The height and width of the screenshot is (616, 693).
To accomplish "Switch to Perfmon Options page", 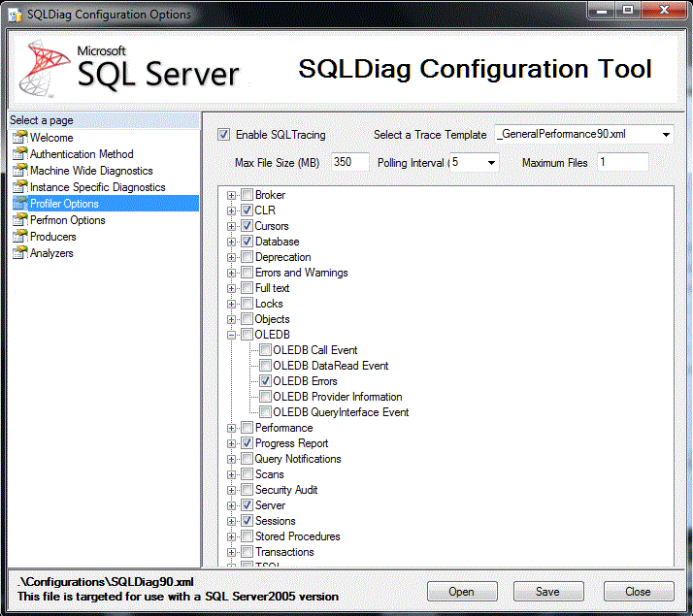I will [x=68, y=220].
